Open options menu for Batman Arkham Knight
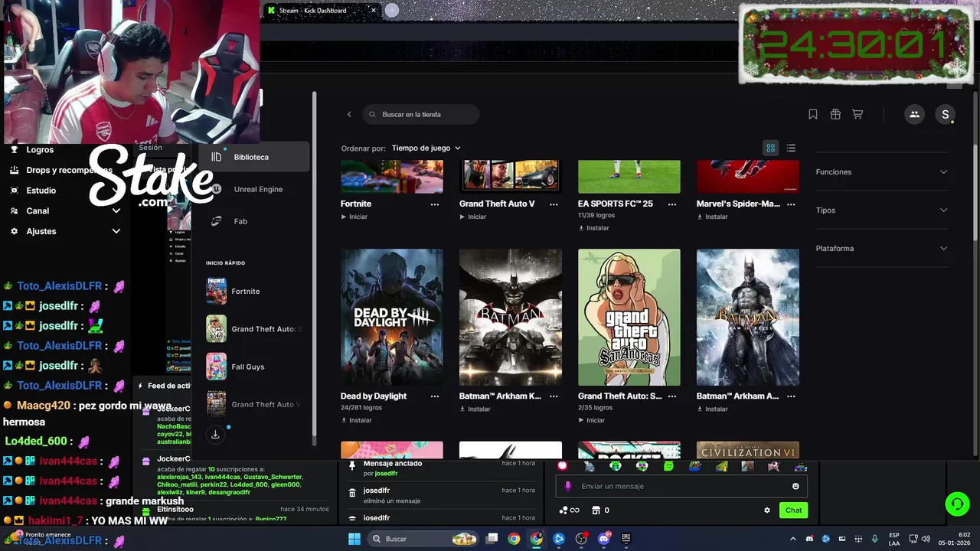 (554, 396)
